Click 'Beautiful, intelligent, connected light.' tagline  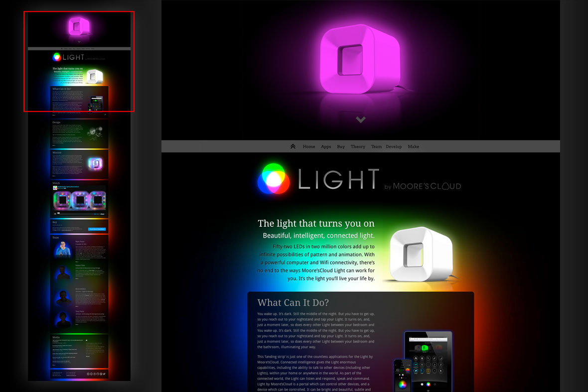[319, 236]
